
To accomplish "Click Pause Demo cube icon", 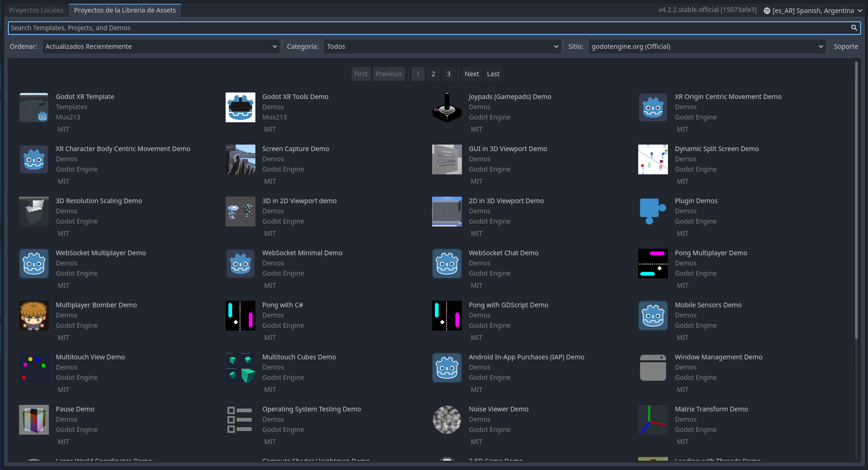I will pos(34,420).
